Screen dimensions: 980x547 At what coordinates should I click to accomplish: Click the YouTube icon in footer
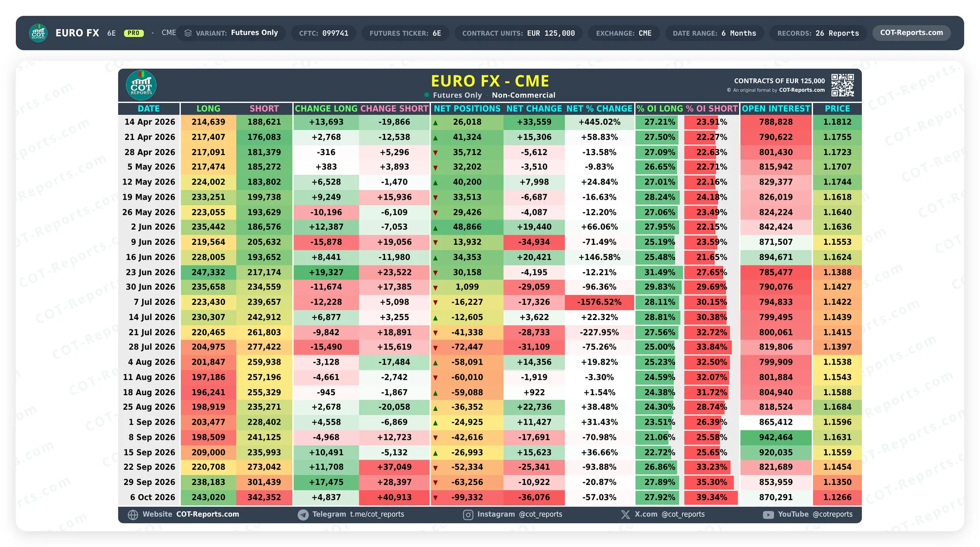(768, 514)
